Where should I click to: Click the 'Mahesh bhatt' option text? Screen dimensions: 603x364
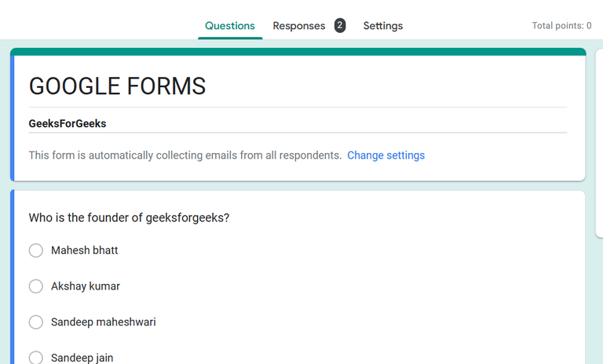click(x=85, y=250)
